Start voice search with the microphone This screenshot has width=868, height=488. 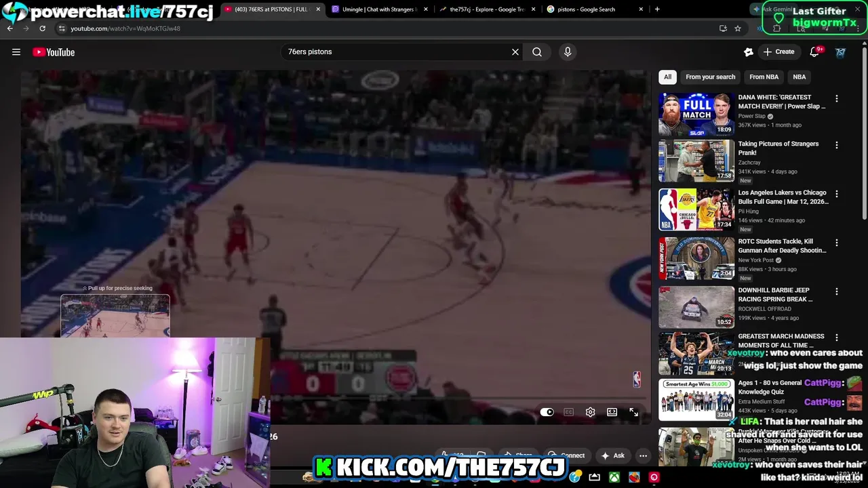click(x=568, y=52)
